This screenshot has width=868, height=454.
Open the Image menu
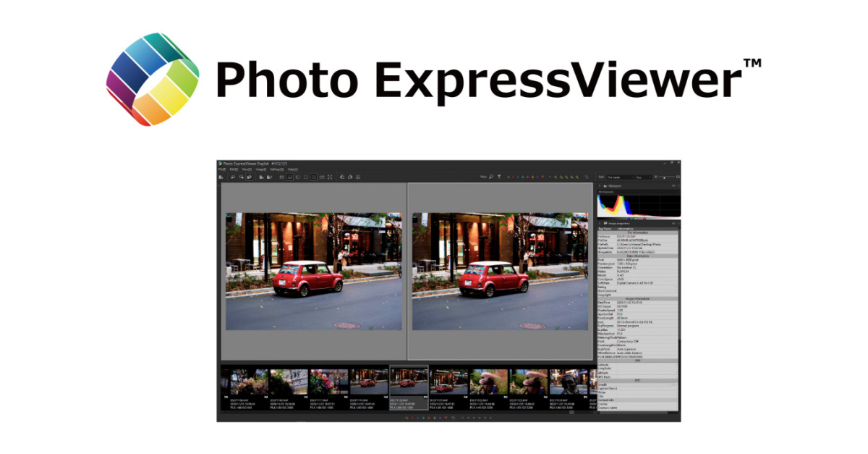point(260,169)
